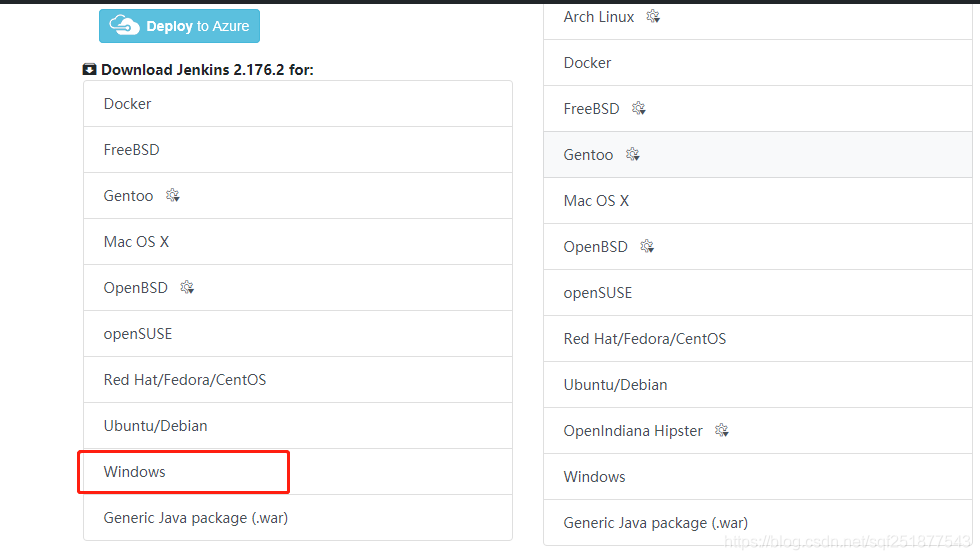The image size is (980, 560).
Task: Click the download icon beside Download Jenkins 2.176.2
Action: [x=89, y=69]
